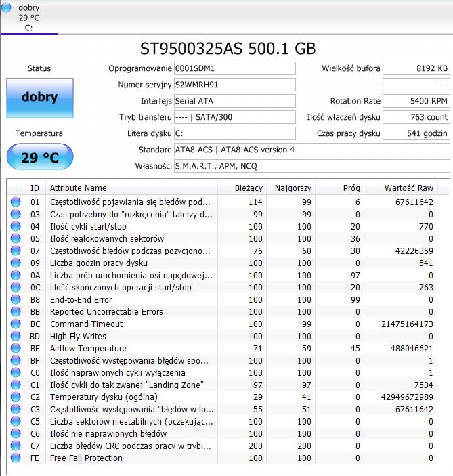Image resolution: width=453 pixels, height=476 pixels.
Task: Click the Interfejs field Serial ATA
Action: 235,101
